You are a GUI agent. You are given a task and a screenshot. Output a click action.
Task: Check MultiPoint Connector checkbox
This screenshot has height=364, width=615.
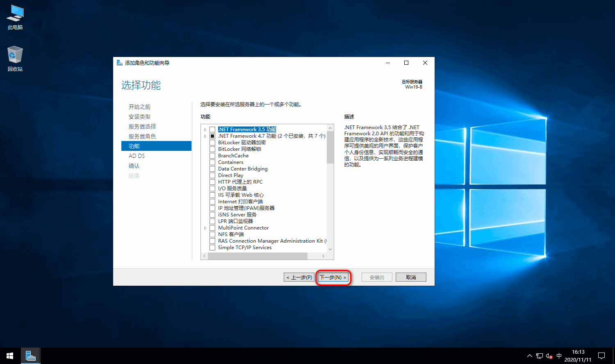click(x=212, y=228)
